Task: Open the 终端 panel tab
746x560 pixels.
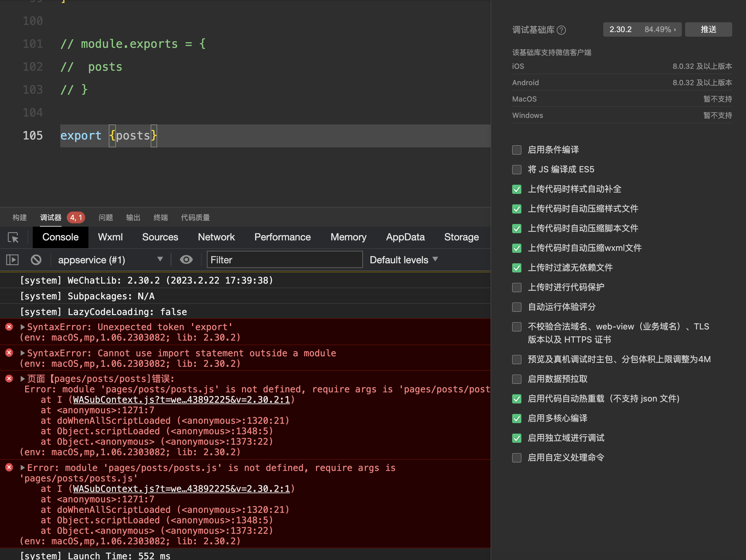Action: [160, 217]
